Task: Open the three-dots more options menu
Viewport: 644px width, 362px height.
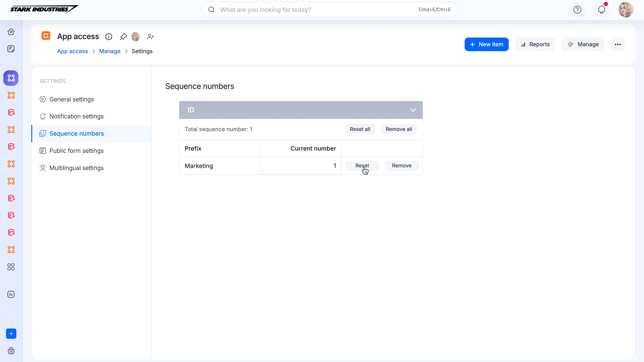Action: [618, 44]
